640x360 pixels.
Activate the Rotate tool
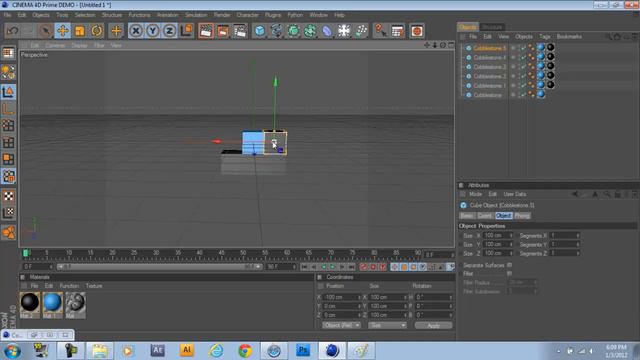tap(97, 31)
